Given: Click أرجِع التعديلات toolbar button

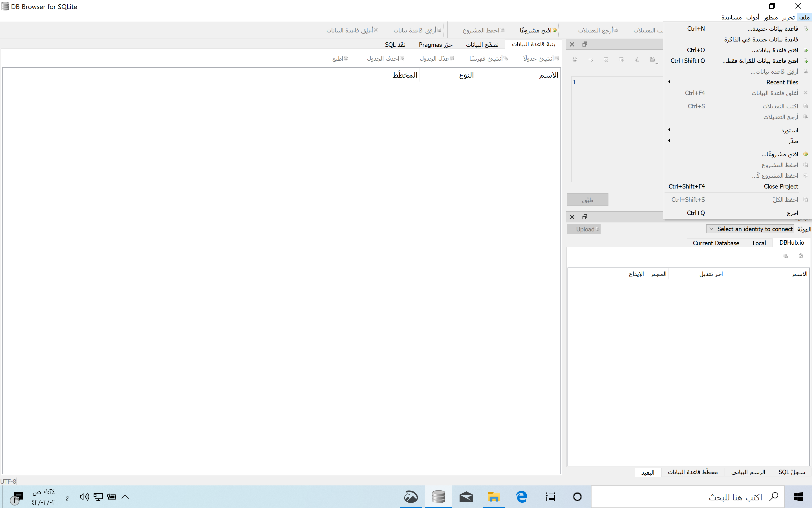Looking at the screenshot, I should pyautogui.click(x=598, y=30).
